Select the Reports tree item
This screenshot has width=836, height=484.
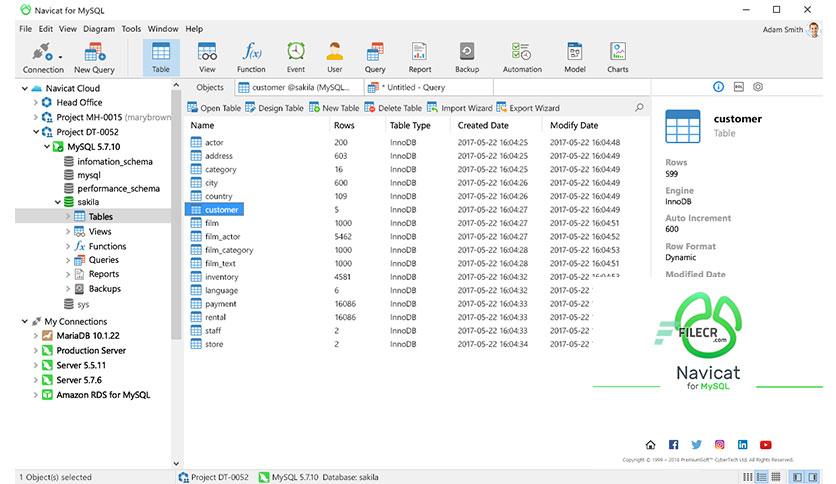coord(96,274)
